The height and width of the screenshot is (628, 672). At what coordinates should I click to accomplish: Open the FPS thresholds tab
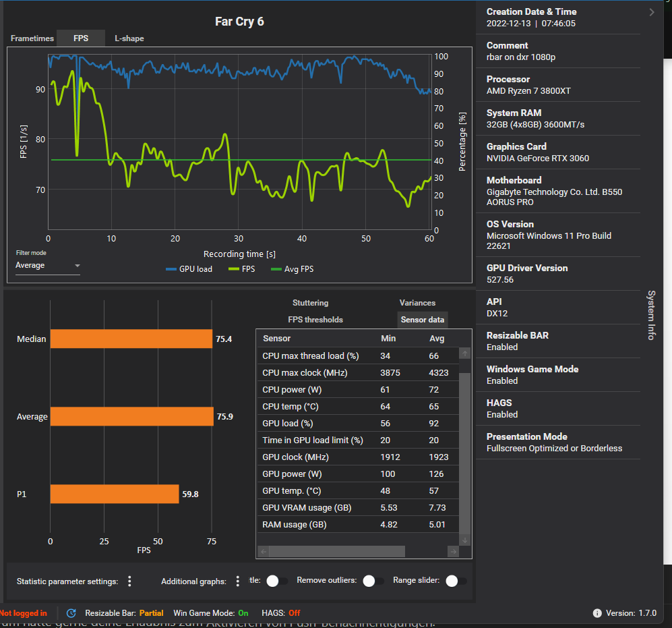pos(315,320)
